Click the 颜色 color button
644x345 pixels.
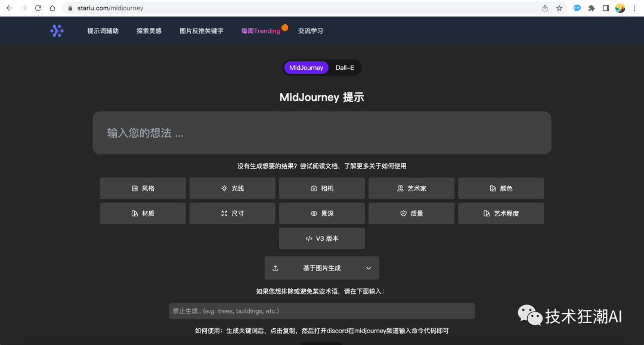pyautogui.click(x=501, y=188)
